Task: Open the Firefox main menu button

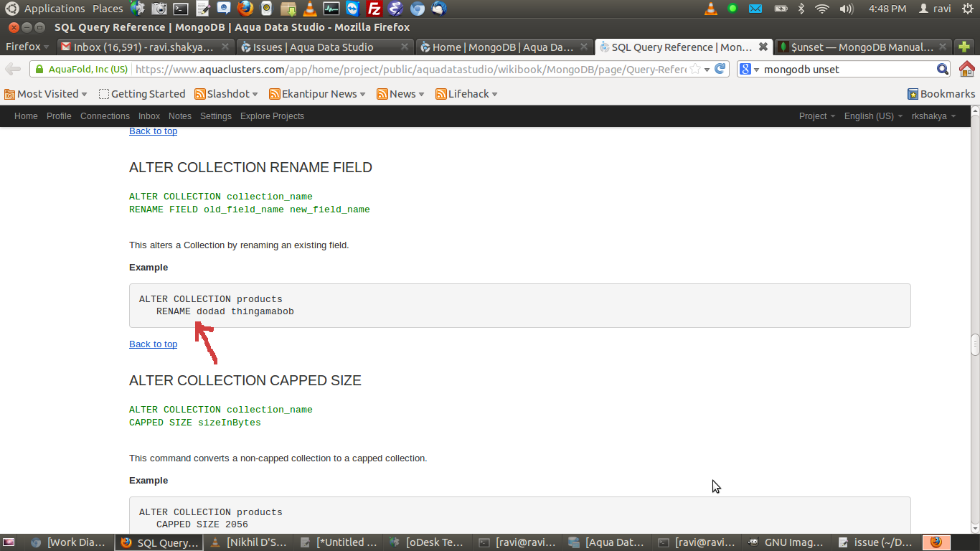Action: (27, 47)
